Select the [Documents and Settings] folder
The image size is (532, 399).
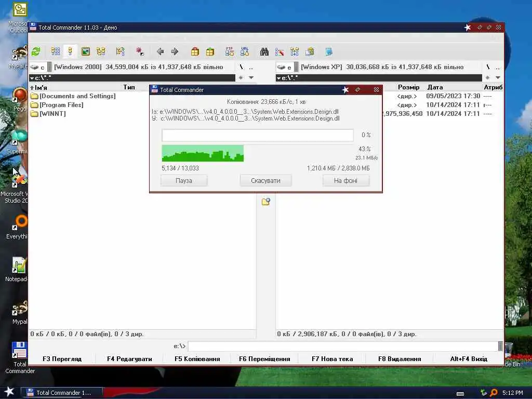point(73,96)
